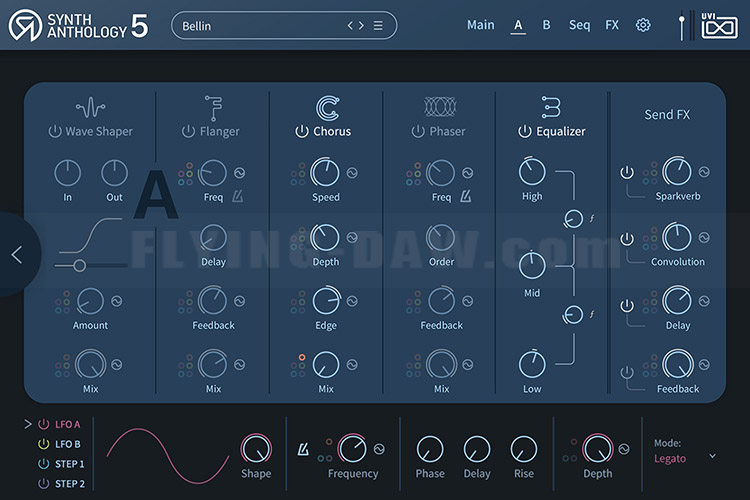Click the Flanger Freq tempo sync metronome icon
Image resolution: width=750 pixels, height=500 pixels.
237,197
